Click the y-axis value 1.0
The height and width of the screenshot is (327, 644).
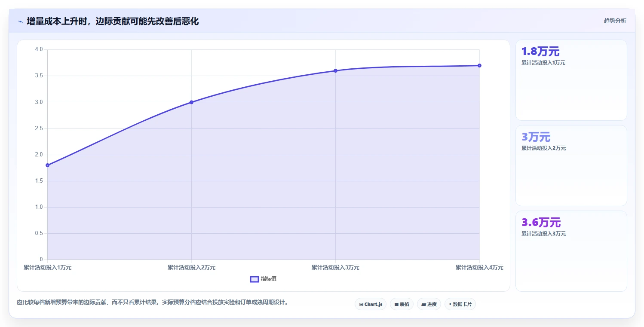click(39, 207)
